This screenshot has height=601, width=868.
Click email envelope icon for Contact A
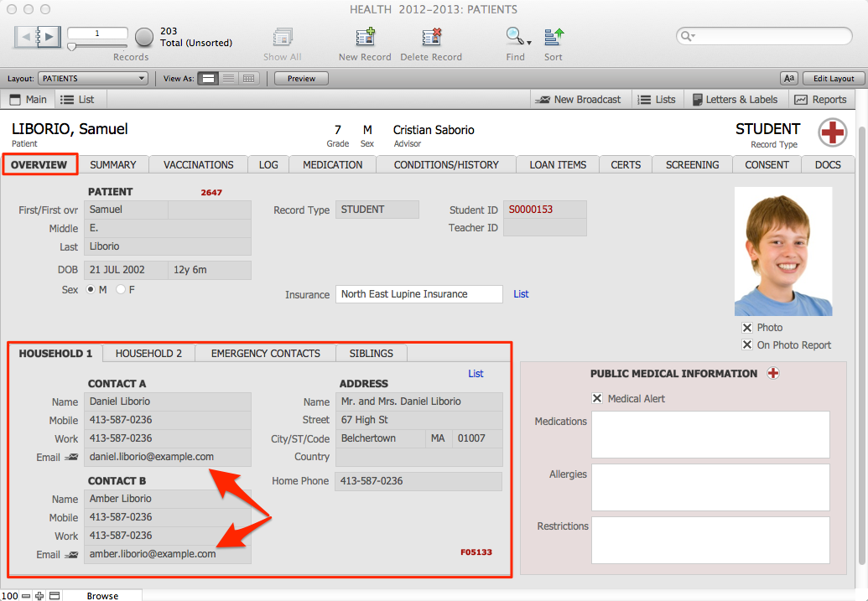[72, 458]
